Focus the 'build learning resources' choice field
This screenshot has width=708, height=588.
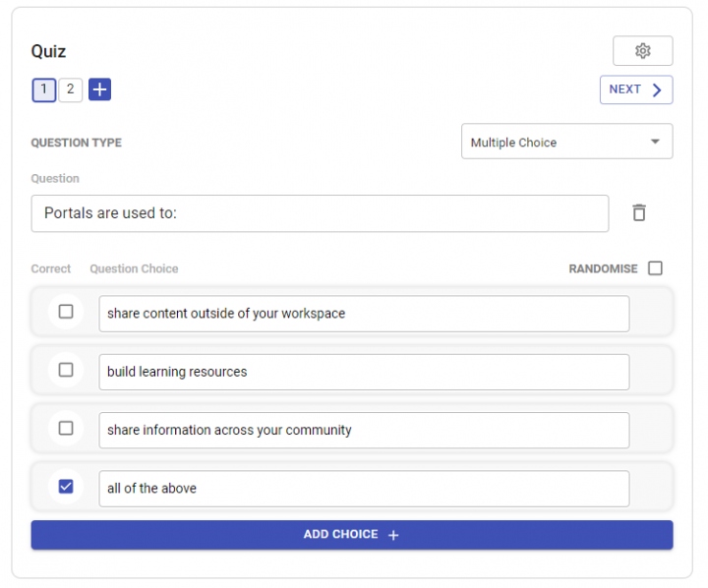coord(364,373)
